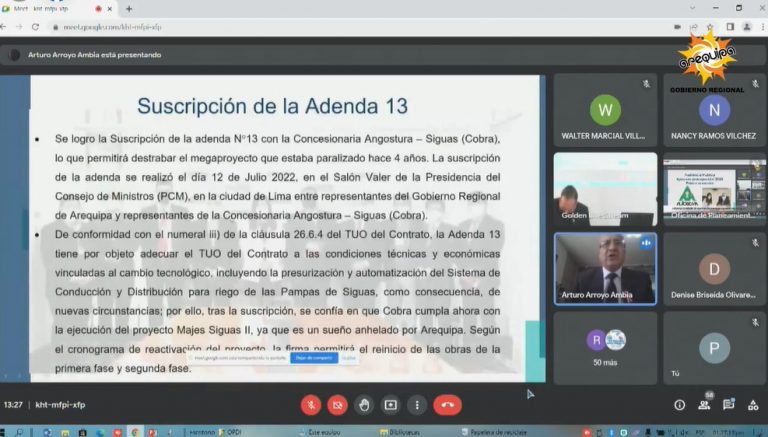Open Papelera de reciclaje taskbar window
The image size is (768, 437).
tap(495, 432)
